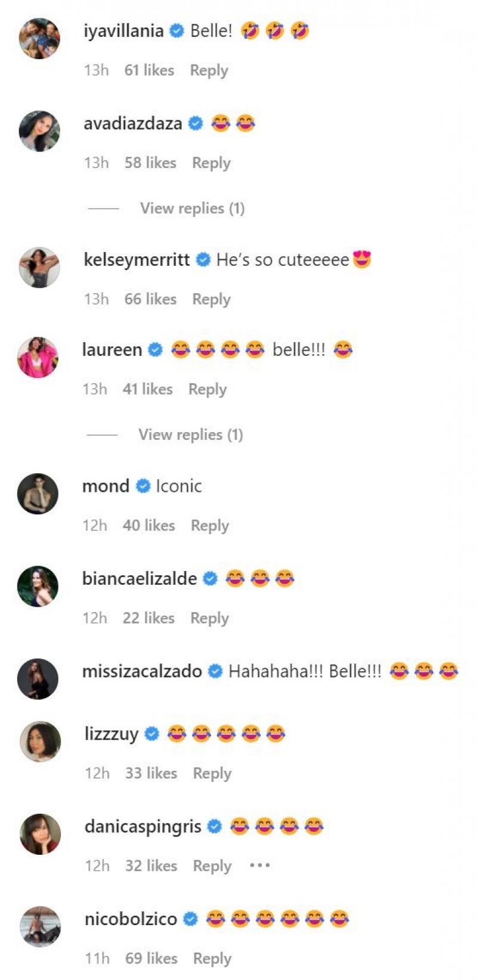The width and height of the screenshot is (477, 980).
Task: Click the verified checkmark next to avadiazdaza
Action: click(194, 123)
